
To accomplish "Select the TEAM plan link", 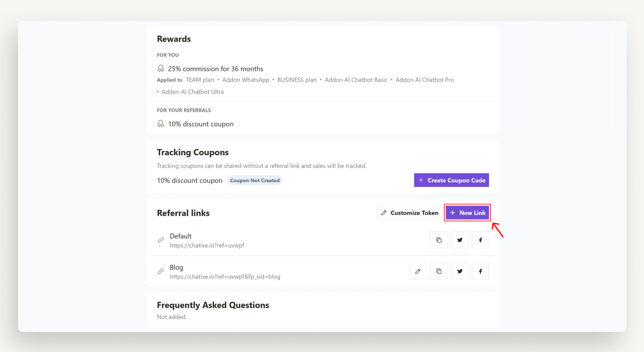I will coord(200,80).
